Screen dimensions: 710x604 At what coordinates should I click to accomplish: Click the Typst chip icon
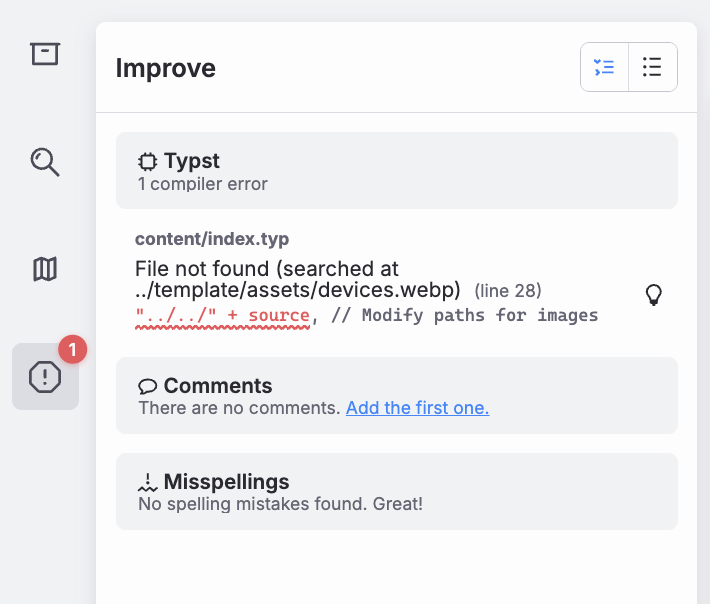[x=148, y=161]
